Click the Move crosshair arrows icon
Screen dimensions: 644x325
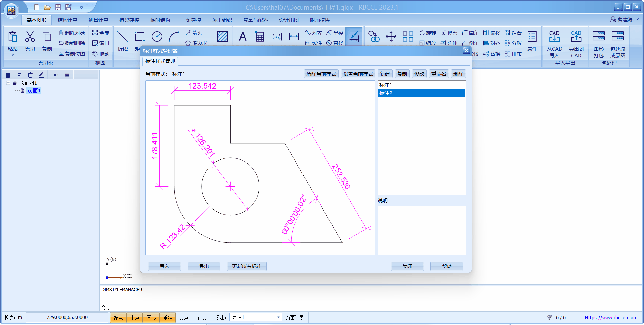391,36
